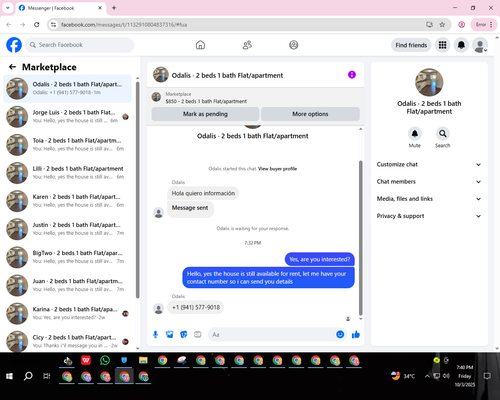Search in conversation with magnifier icon

[x=443, y=134]
